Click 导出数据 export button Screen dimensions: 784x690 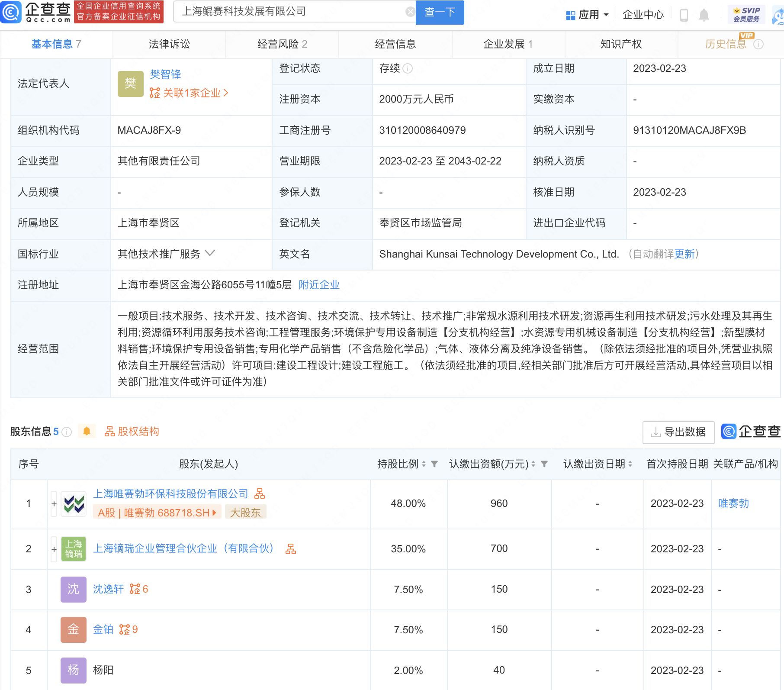click(x=678, y=432)
